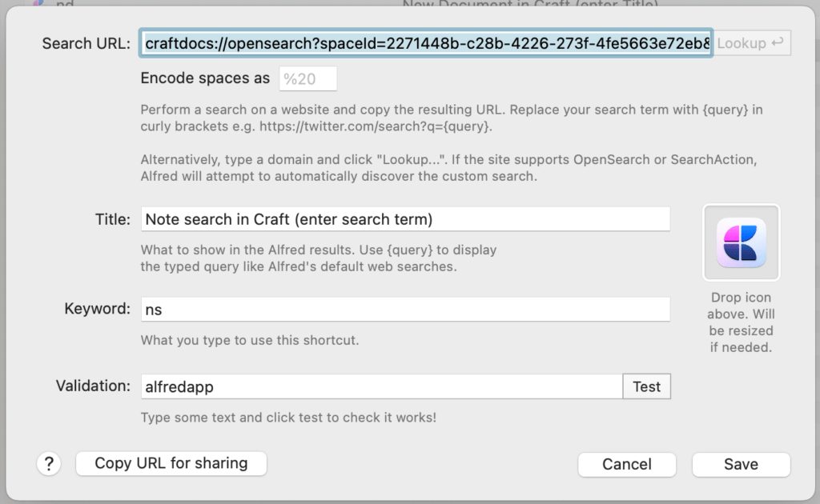This screenshot has height=504, width=820.
Task: Focus the Search URL field
Action: point(426,43)
